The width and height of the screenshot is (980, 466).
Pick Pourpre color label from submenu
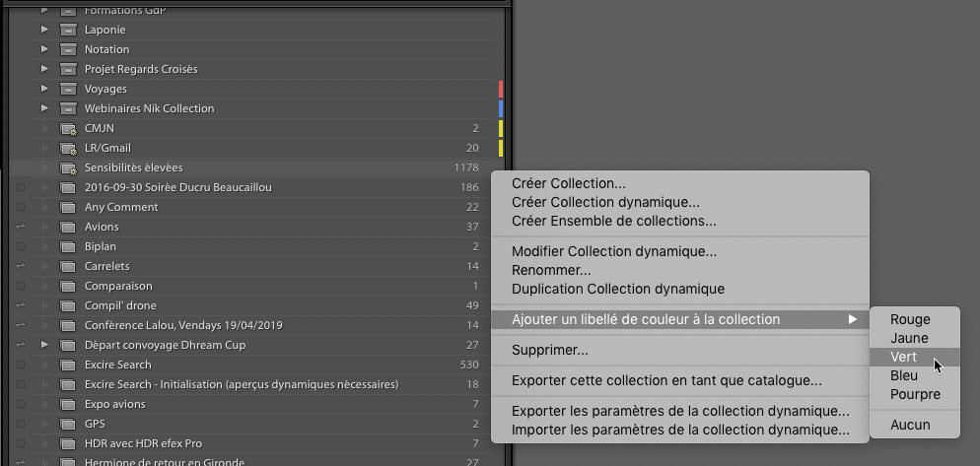(x=914, y=395)
